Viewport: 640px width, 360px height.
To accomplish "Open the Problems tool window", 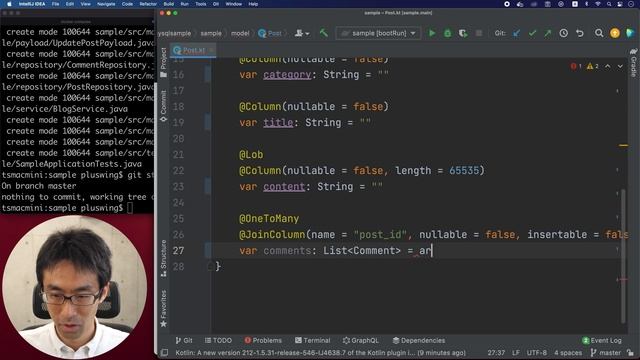I will point(263,340).
